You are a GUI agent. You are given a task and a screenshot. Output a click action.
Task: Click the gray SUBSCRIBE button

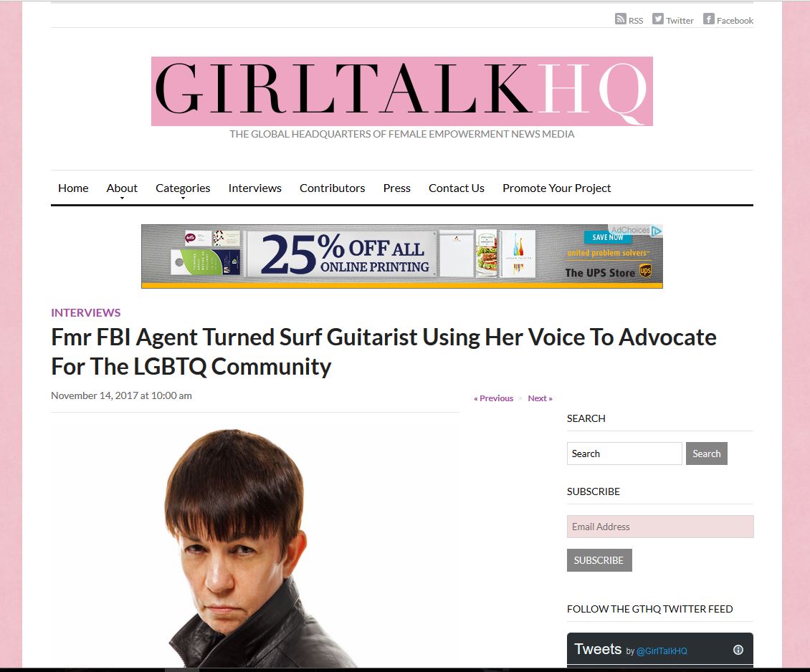coord(599,560)
